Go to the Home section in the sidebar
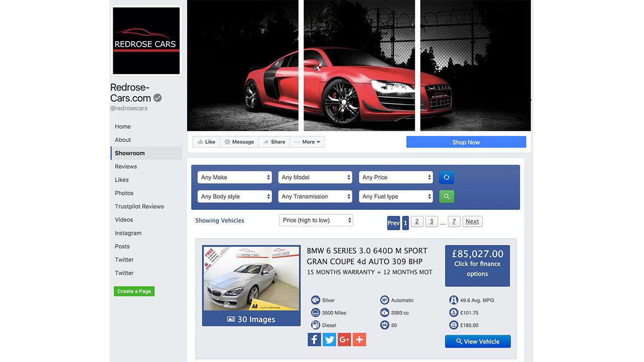 123,127
